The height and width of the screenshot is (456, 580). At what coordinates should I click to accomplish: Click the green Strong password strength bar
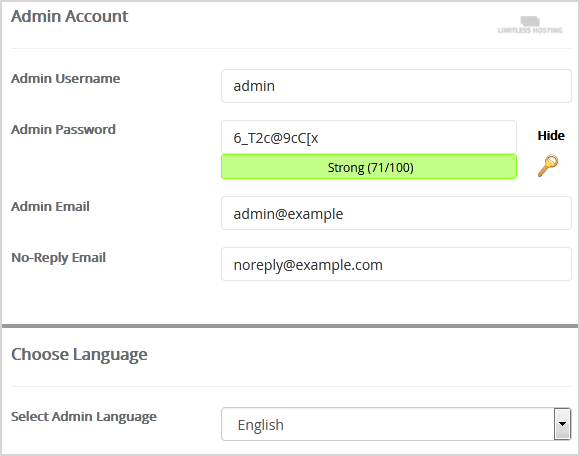(x=369, y=167)
